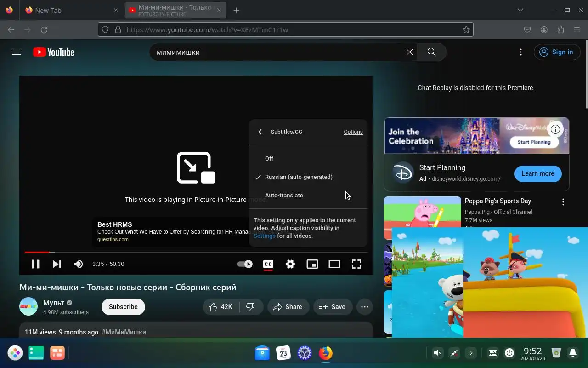
Task: Open caption Settings link
Action: (265, 236)
